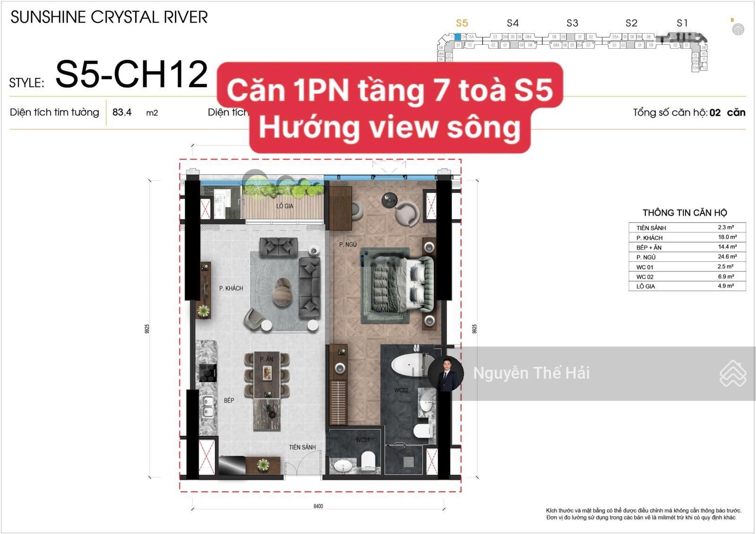Screen dimensions: 756x534
Task: Click the "WC02" label on the floor plan
Action: 401,390
